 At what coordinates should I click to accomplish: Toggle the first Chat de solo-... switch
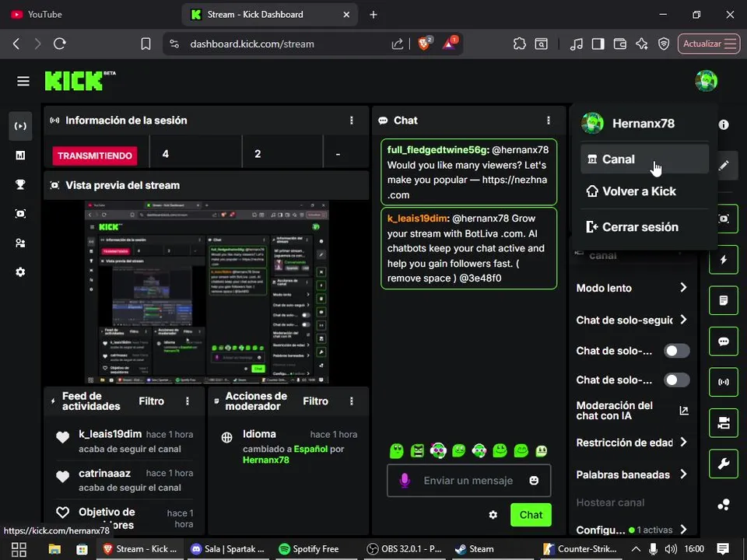pos(676,351)
